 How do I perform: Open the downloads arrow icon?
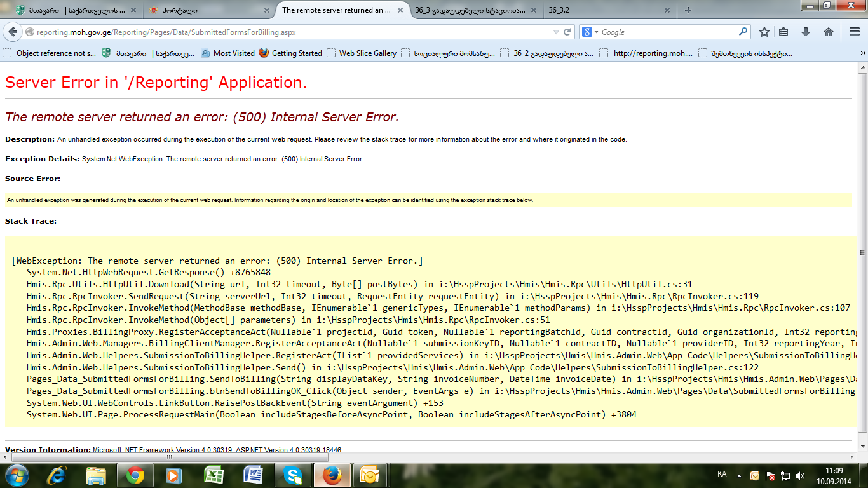[x=806, y=32]
